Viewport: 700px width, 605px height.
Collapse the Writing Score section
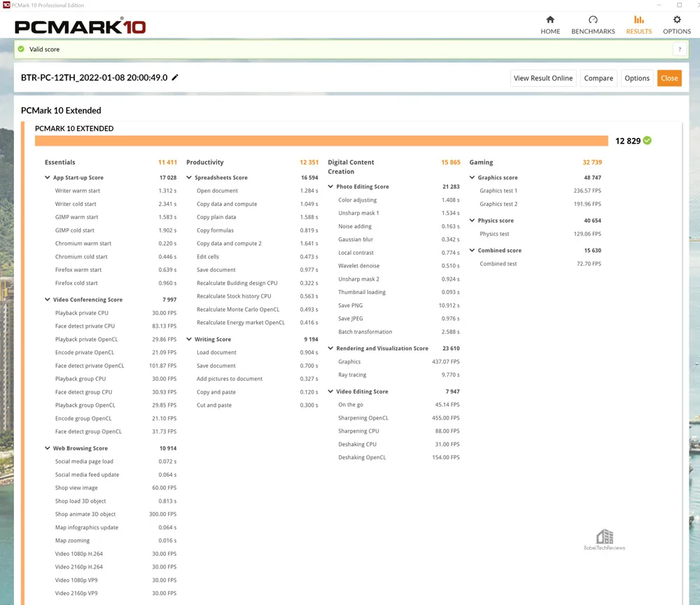189,340
